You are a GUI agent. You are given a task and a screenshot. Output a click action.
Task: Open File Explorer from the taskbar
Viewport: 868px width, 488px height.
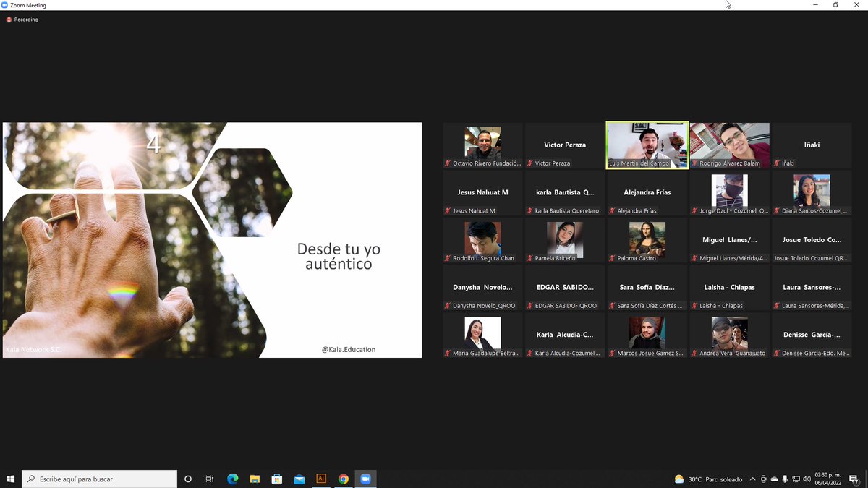[255, 479]
